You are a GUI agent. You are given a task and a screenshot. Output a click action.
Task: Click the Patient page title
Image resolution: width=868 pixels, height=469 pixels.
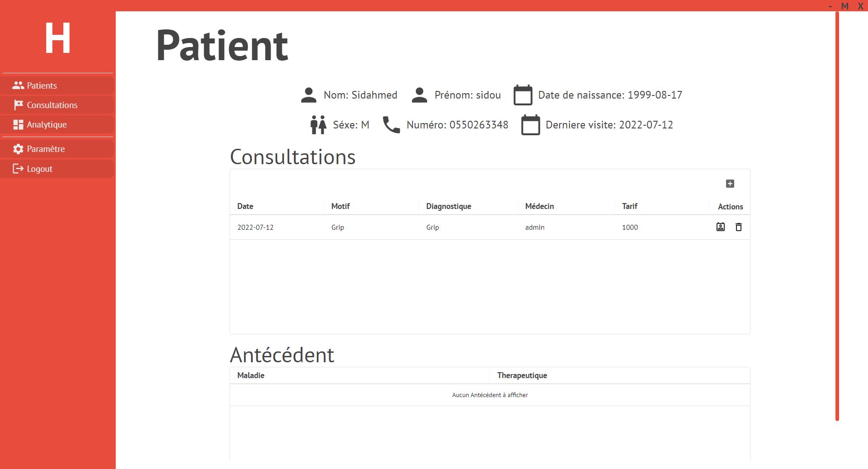click(222, 45)
